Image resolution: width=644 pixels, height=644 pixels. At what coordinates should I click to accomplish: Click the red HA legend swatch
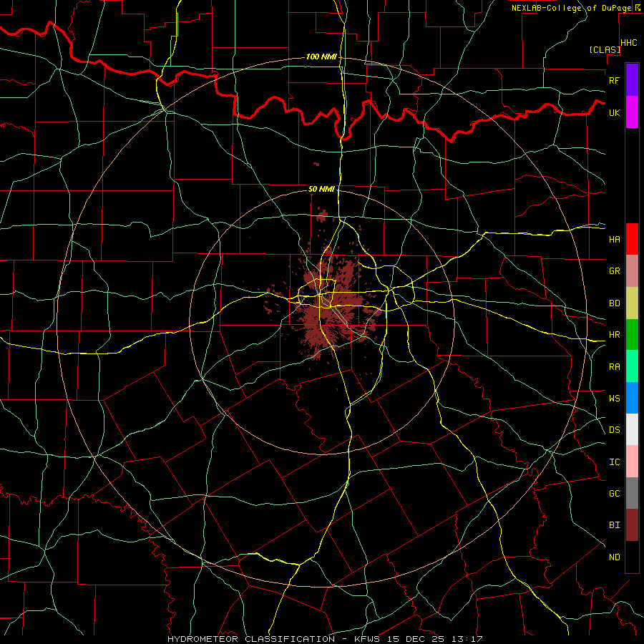(632, 239)
